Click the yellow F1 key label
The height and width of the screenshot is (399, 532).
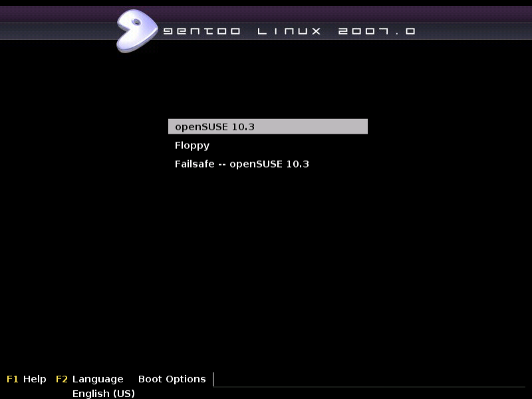click(13, 379)
